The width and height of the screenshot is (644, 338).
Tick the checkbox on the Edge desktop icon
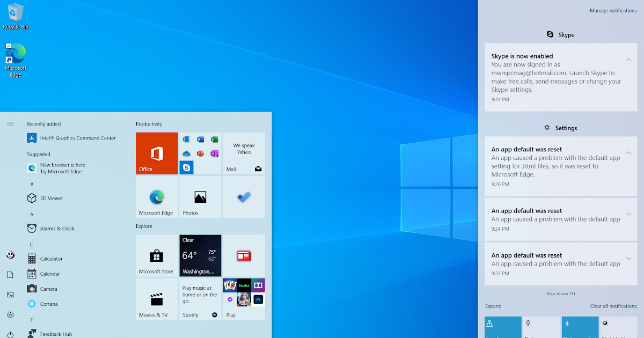tap(8, 46)
